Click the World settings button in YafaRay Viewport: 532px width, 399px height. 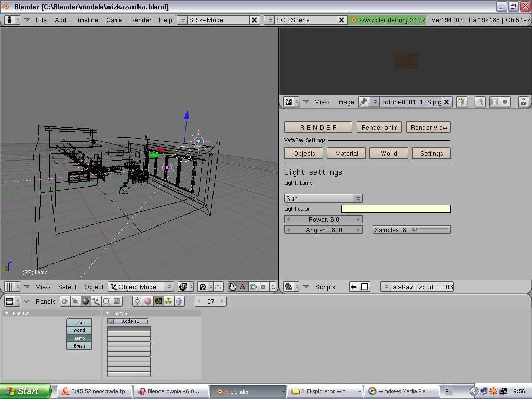click(389, 153)
